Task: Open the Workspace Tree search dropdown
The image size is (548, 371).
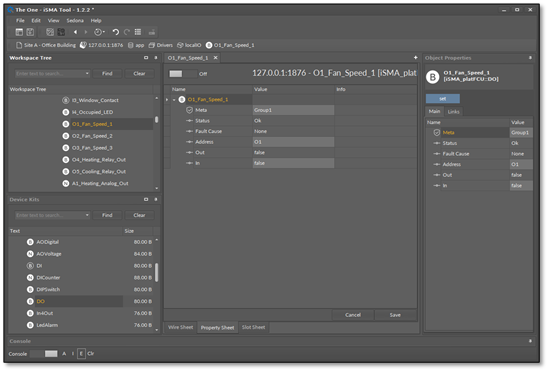Action: pos(87,74)
